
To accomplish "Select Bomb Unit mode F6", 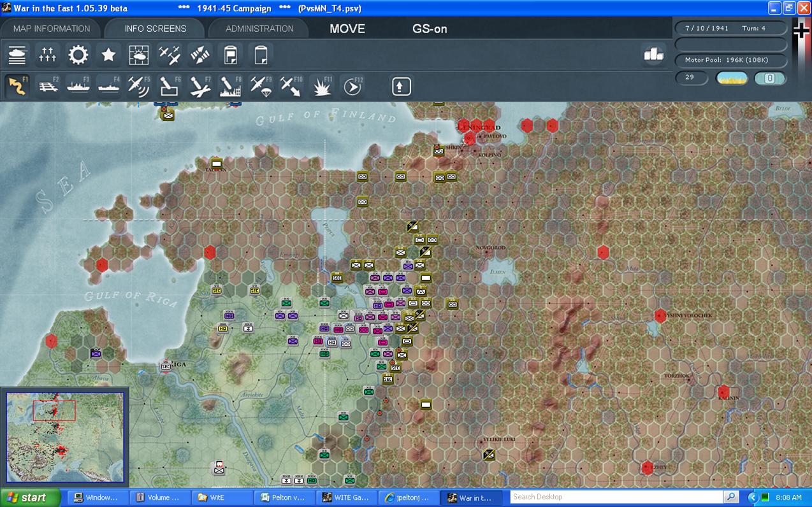I will (170, 86).
